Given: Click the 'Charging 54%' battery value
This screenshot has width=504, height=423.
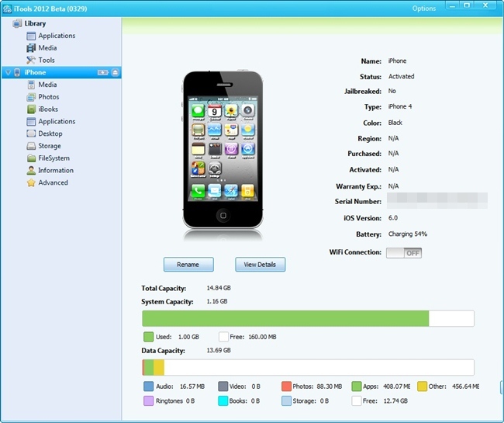Looking at the screenshot, I should tap(408, 234).
